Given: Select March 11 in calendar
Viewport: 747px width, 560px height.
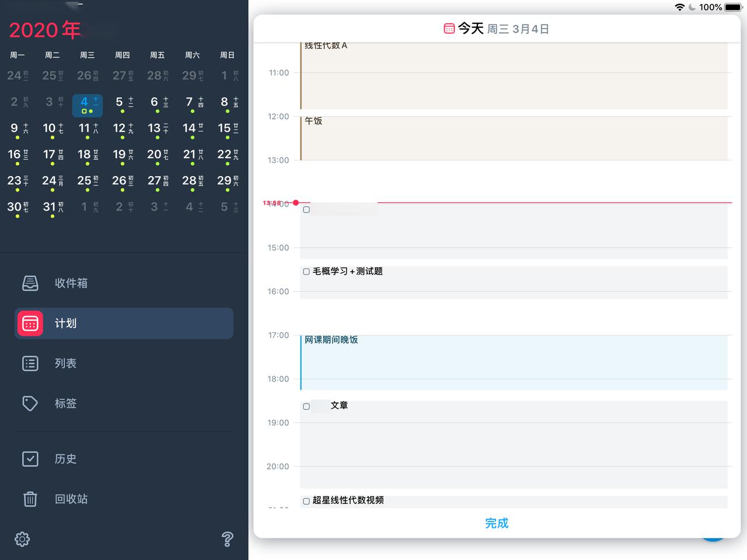Looking at the screenshot, I should (x=88, y=130).
